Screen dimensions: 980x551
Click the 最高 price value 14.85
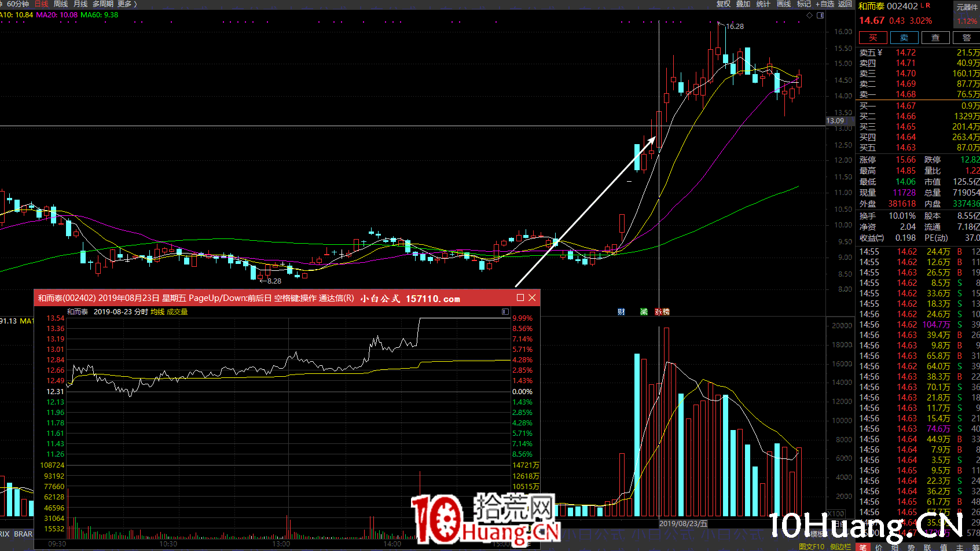tap(906, 171)
